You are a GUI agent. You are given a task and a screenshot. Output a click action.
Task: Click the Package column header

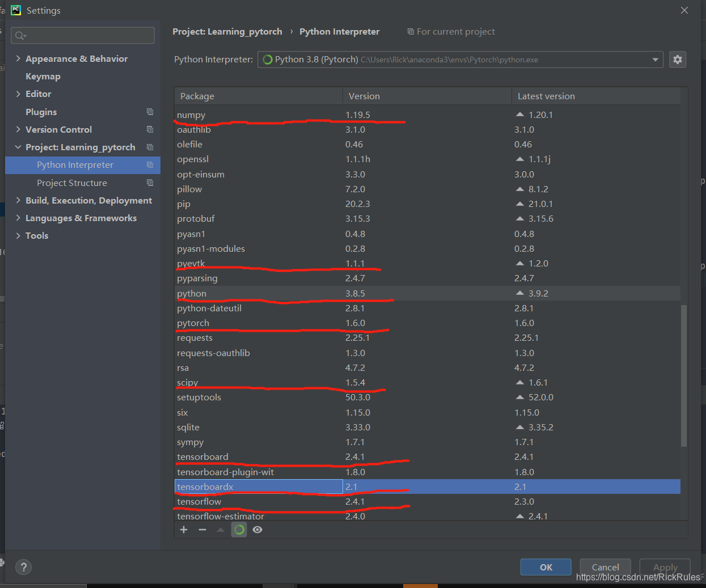[x=259, y=96]
